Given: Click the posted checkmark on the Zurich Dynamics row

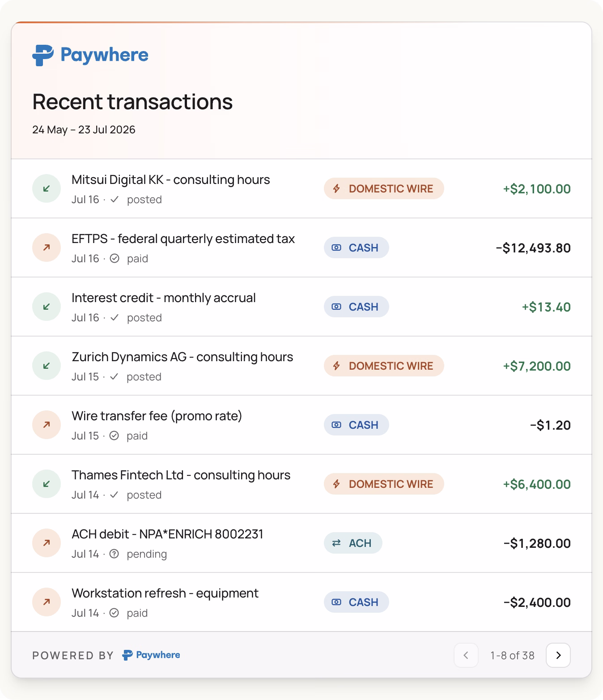Looking at the screenshot, I should pyautogui.click(x=115, y=377).
